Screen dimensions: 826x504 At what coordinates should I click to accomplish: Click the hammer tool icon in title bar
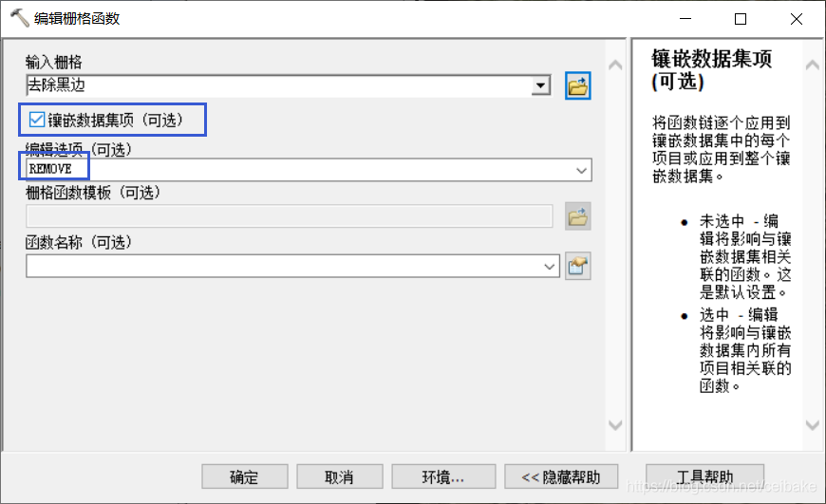(20, 18)
